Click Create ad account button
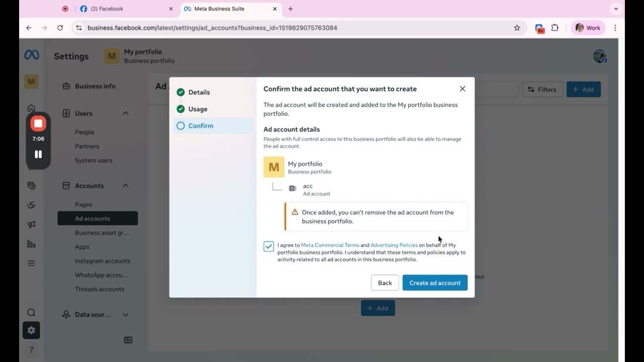 pos(435,283)
